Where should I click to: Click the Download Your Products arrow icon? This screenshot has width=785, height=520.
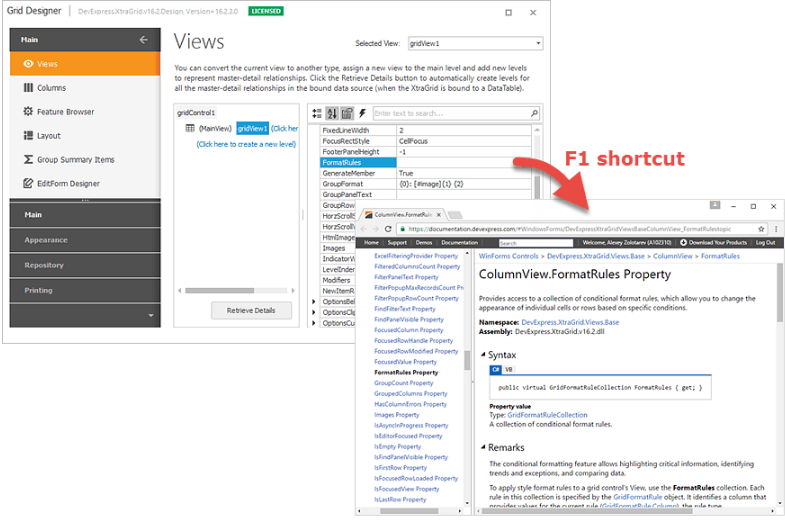[x=683, y=243]
